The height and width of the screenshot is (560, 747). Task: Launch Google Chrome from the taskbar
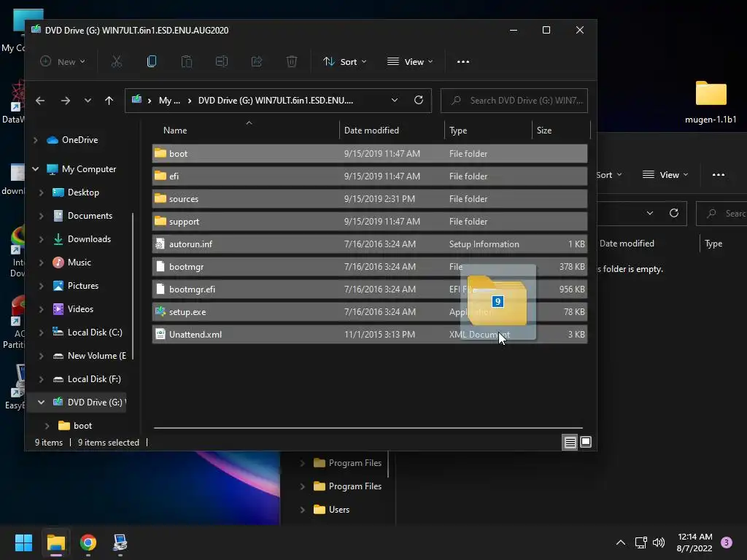(x=88, y=542)
